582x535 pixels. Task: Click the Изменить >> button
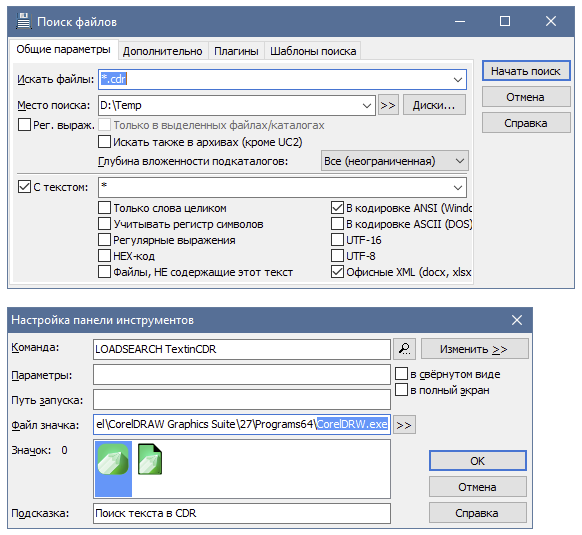(474, 349)
